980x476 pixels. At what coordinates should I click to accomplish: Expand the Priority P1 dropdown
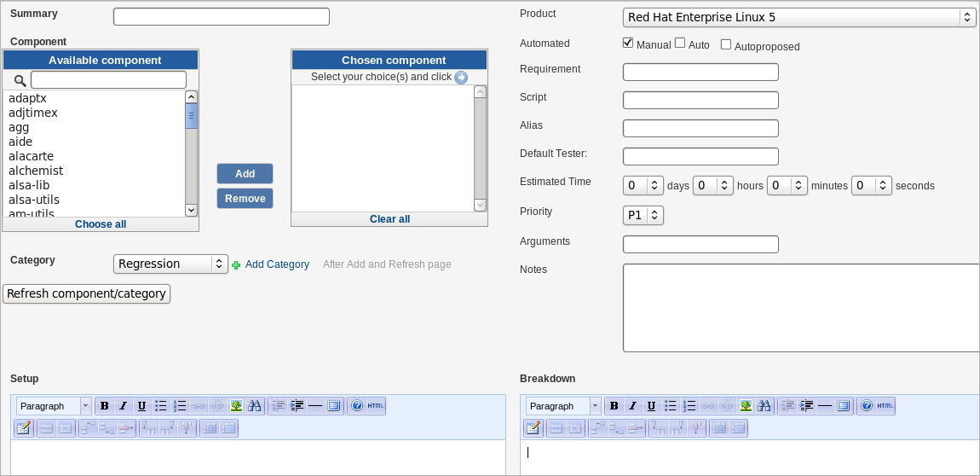[643, 216]
